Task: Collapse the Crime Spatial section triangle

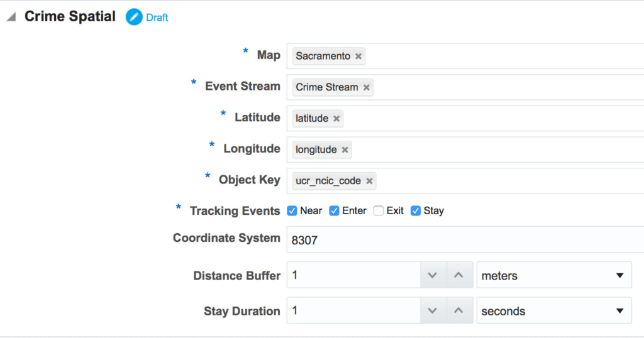Action: 11,17
